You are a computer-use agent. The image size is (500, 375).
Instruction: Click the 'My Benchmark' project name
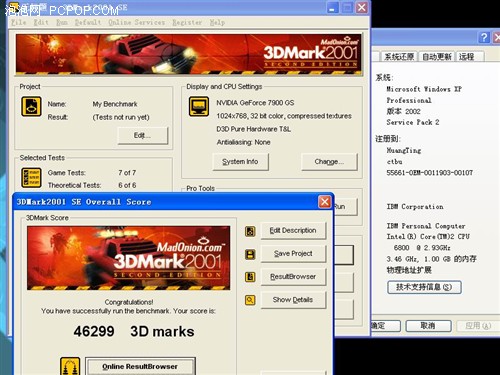tap(115, 104)
